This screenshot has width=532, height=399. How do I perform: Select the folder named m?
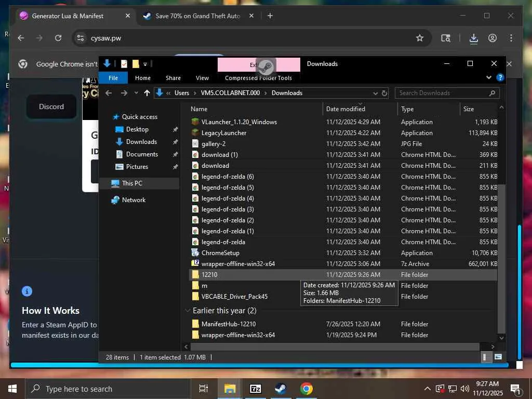(204, 286)
